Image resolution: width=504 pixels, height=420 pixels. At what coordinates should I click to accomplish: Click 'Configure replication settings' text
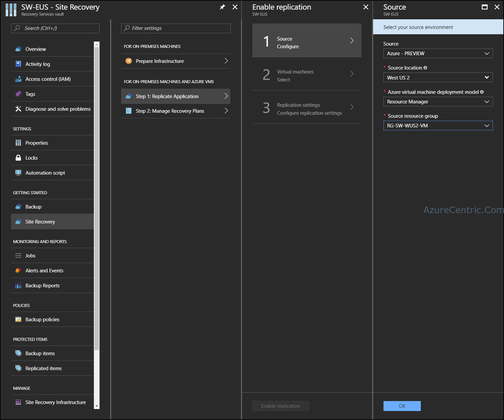coord(309,113)
